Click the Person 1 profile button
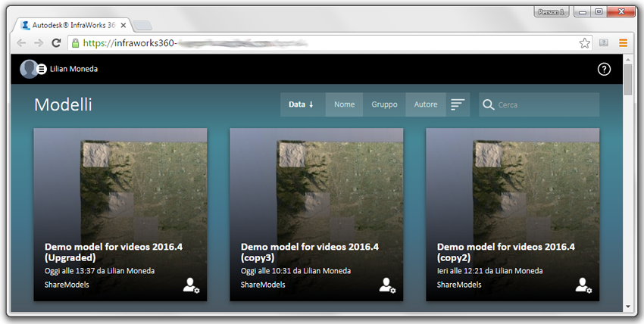The image size is (644, 324). coord(551,12)
